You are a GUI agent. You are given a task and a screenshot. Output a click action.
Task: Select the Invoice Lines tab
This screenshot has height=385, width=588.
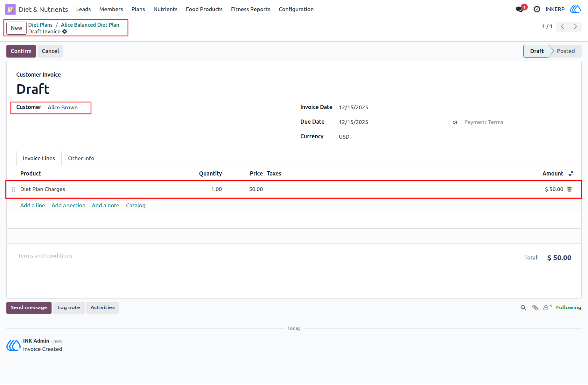tap(39, 158)
